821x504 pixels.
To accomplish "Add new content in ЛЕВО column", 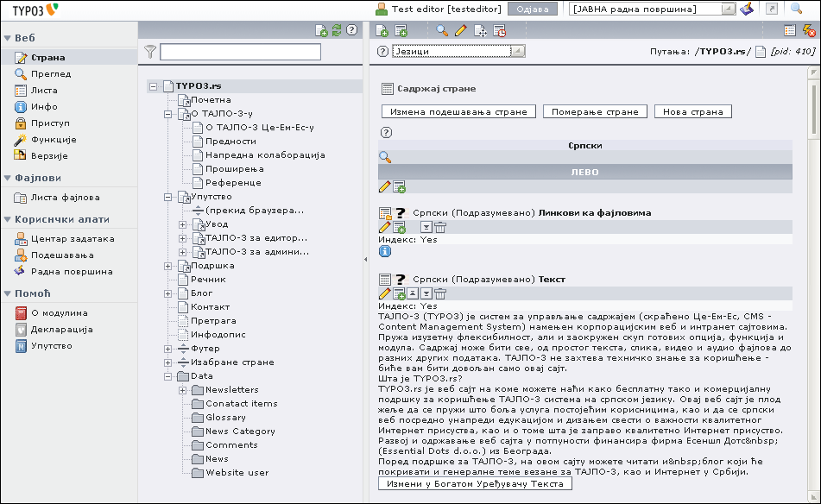I will click(399, 186).
